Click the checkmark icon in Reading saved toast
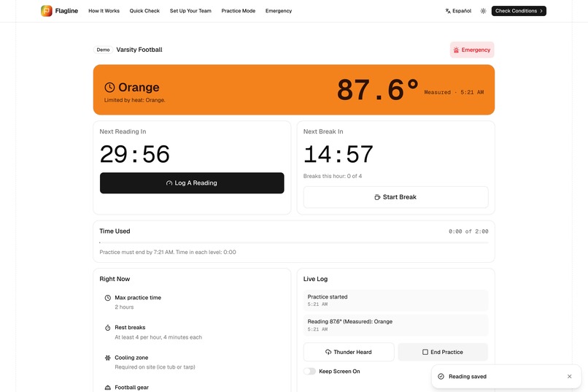The width and height of the screenshot is (588, 392). click(x=441, y=376)
